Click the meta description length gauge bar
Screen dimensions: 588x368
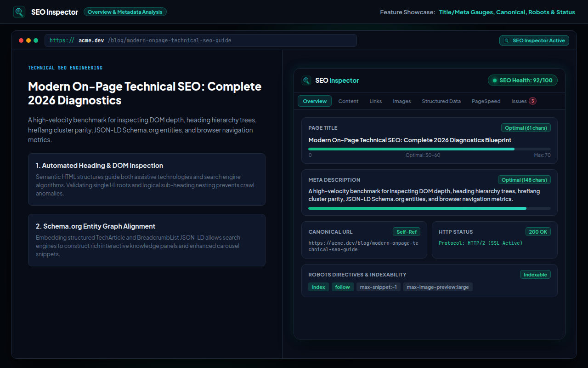tap(430, 208)
